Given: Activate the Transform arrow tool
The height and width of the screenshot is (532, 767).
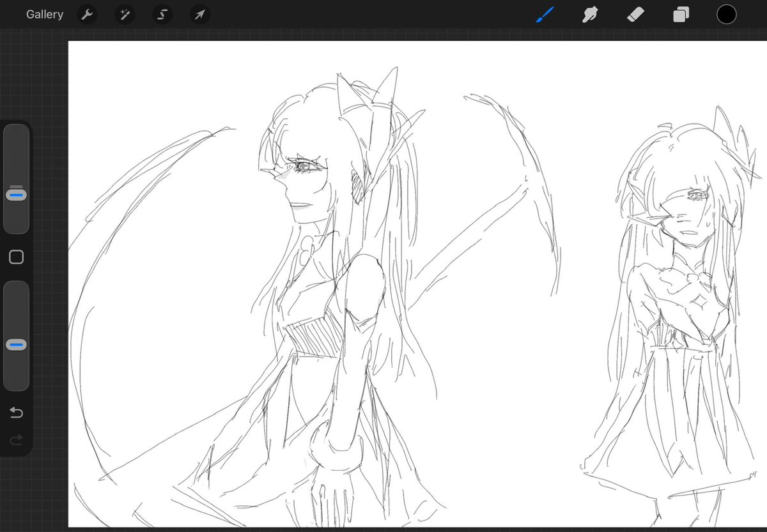Looking at the screenshot, I should pyautogui.click(x=200, y=14).
